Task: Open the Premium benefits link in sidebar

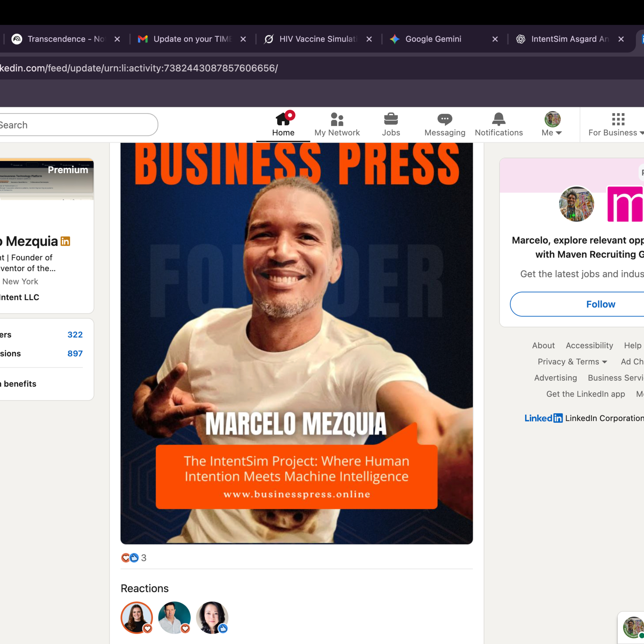Action: point(18,384)
